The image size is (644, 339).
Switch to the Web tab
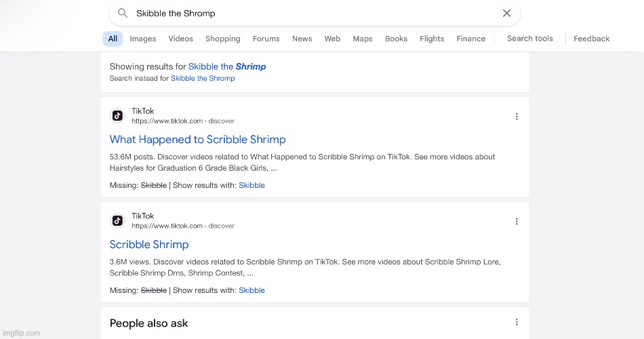[x=332, y=39]
